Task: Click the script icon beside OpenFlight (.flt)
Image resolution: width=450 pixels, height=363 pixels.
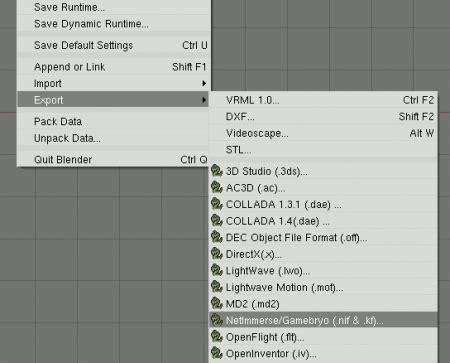Action: tap(217, 337)
